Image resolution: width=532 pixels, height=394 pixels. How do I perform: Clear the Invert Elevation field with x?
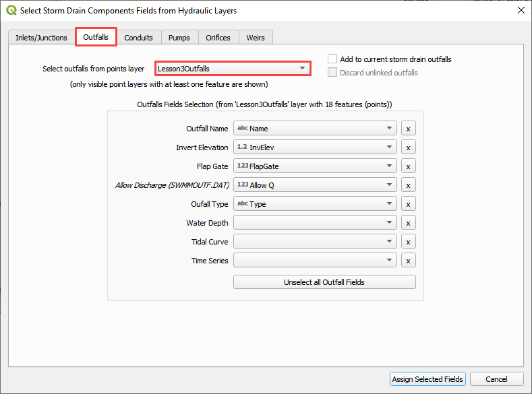point(408,147)
